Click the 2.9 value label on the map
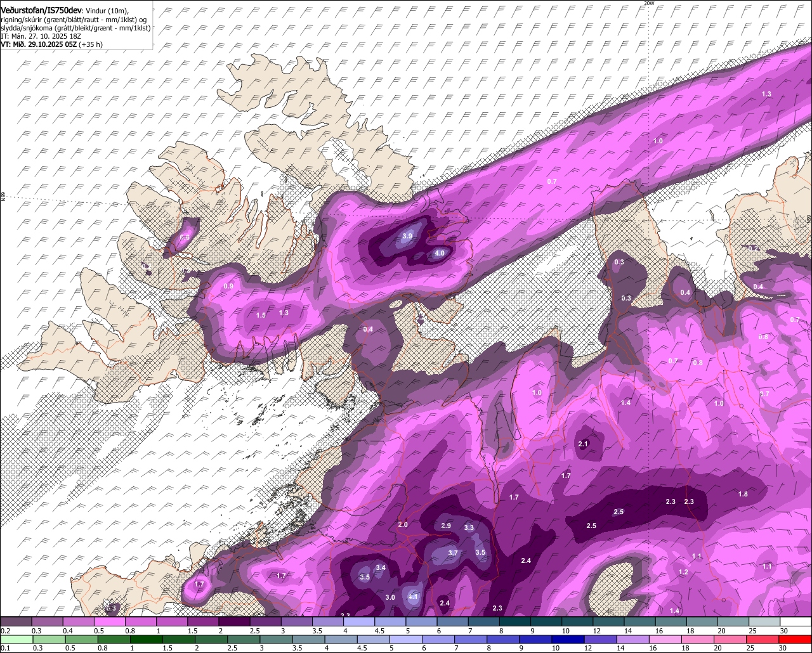 (x=446, y=526)
